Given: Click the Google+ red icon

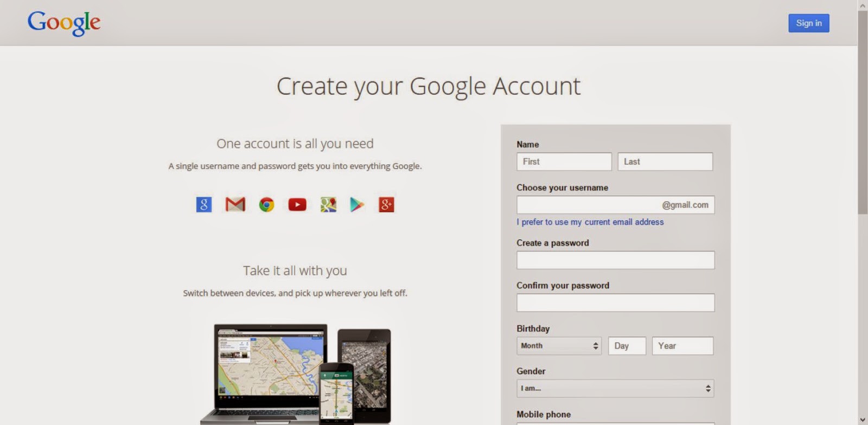Looking at the screenshot, I should [386, 204].
